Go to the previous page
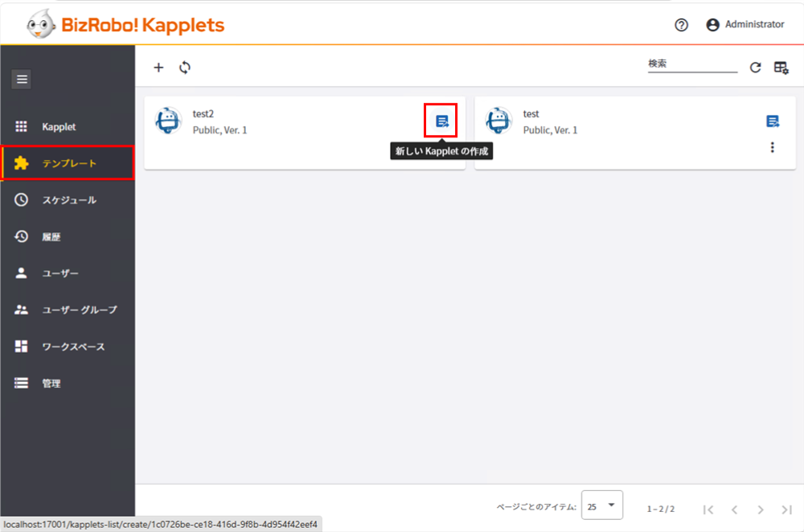Image resolution: width=804 pixels, height=532 pixels. (734, 509)
